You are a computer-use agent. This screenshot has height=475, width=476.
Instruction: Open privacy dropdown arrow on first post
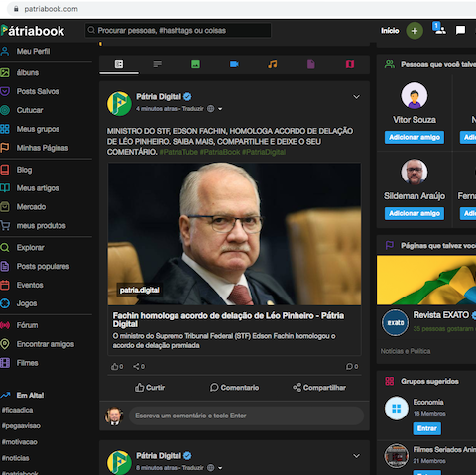point(220,109)
